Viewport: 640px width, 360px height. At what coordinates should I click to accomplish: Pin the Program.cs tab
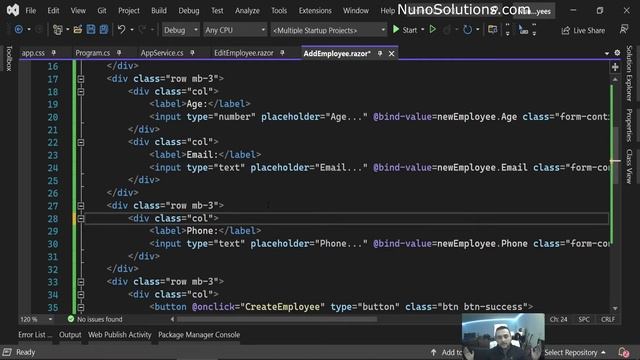point(119,53)
